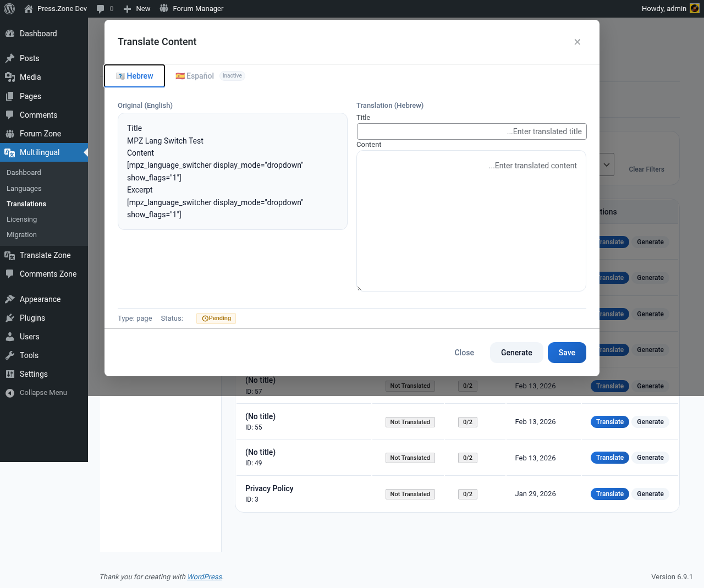The height and width of the screenshot is (588, 704).
Task: Open the Press.Zone Dev home icon
Action: (29, 9)
